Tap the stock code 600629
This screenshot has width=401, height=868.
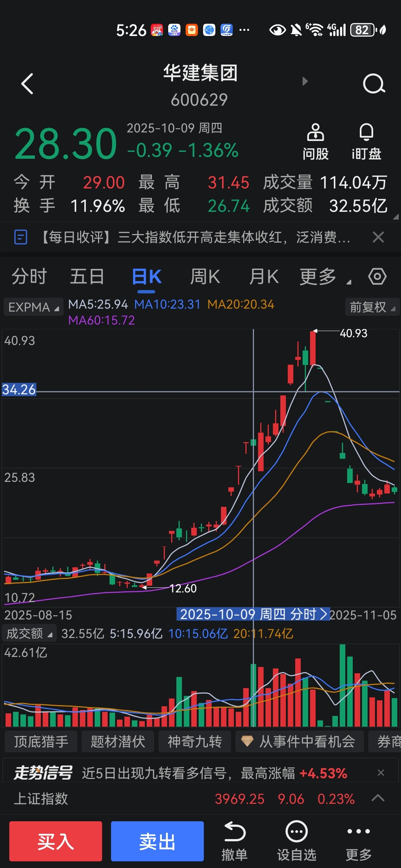pyautogui.click(x=199, y=100)
